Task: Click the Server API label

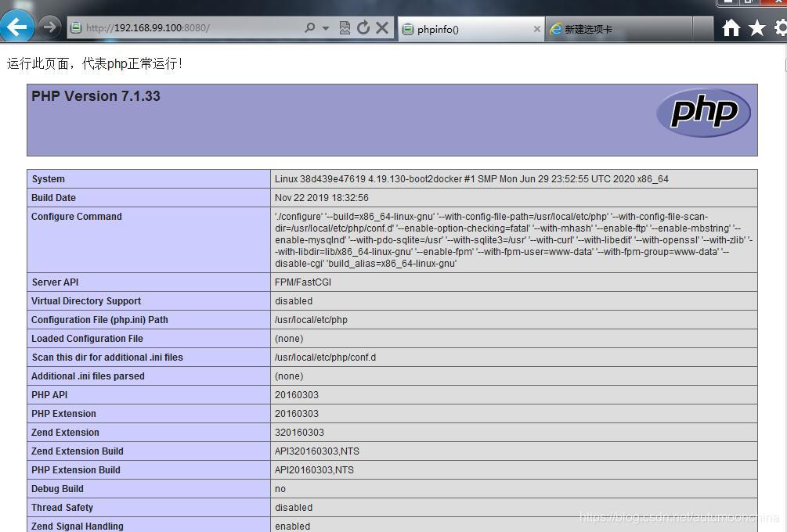Action: (56, 282)
